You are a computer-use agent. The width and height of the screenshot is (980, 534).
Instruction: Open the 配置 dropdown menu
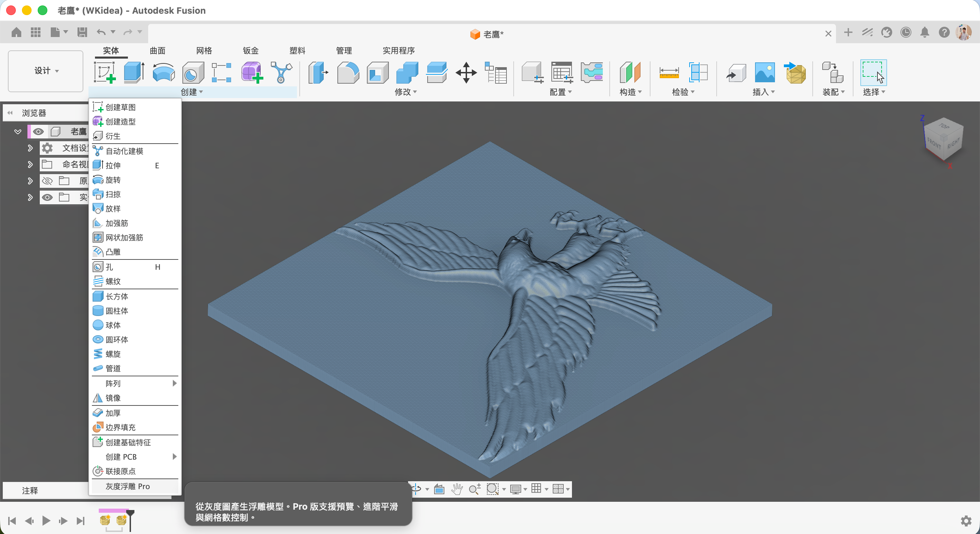tap(561, 92)
